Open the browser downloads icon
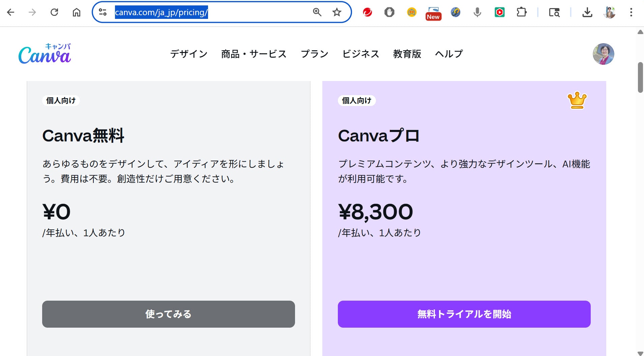This screenshot has height=356, width=644. (587, 12)
